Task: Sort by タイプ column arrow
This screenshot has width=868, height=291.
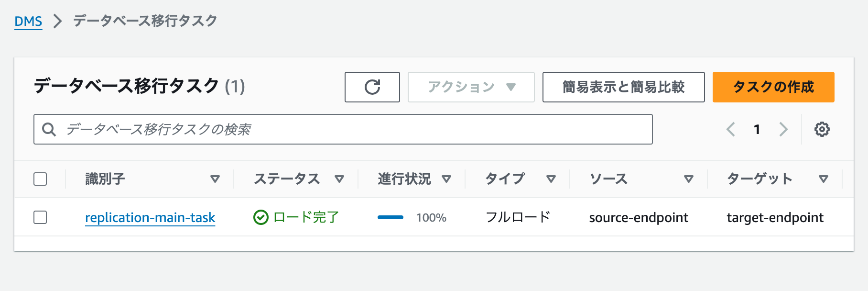Action: coord(551,179)
